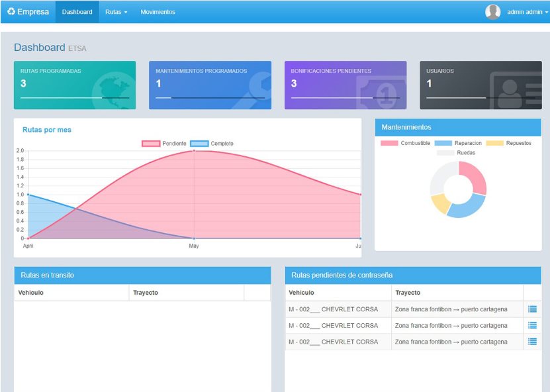This screenshot has width=550, height=392.
Task: Click the admin user avatar icon
Action: (x=492, y=12)
